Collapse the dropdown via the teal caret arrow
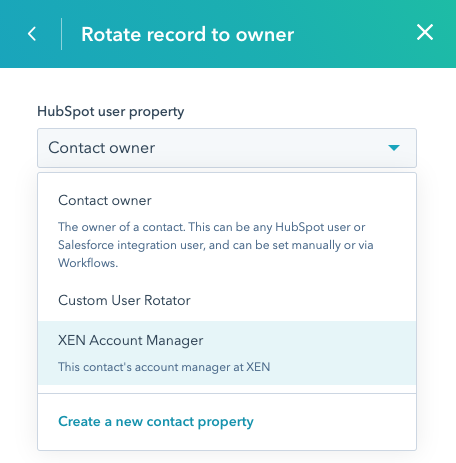Screen dimensions: 456x463 click(394, 148)
